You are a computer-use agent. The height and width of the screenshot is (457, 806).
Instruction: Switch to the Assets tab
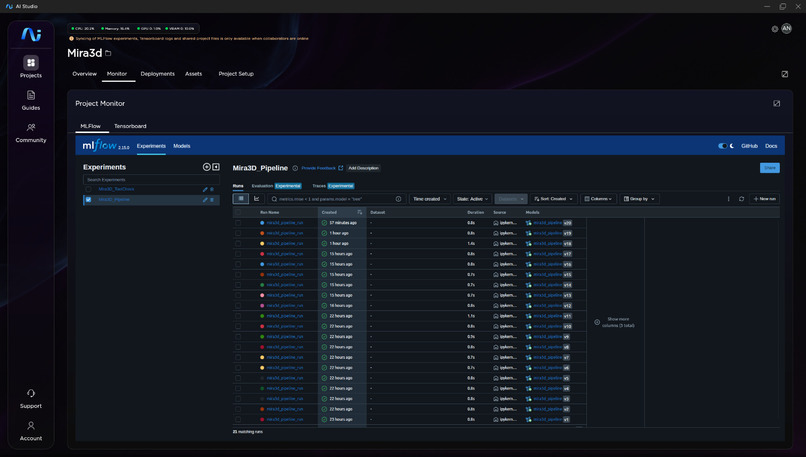pos(193,74)
